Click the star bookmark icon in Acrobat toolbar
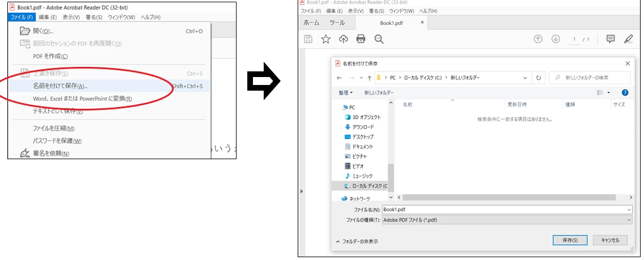This screenshot has height=260, width=644. 326,39
